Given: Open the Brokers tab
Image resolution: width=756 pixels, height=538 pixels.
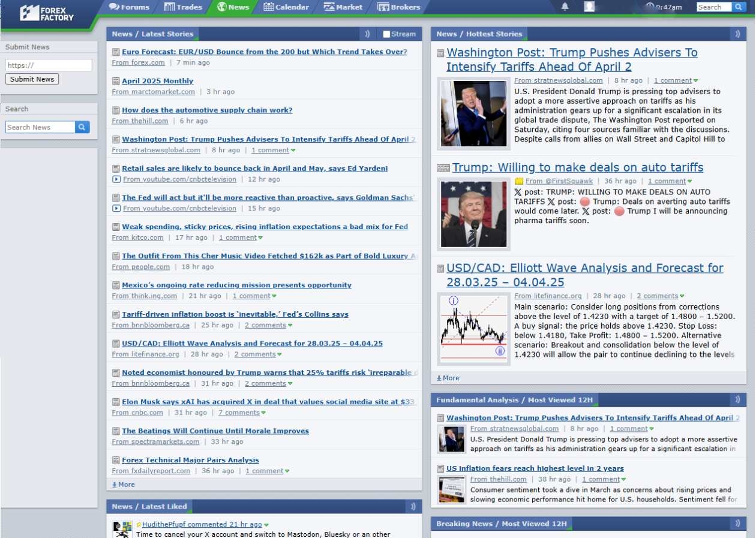Looking at the screenshot, I should pos(399,7).
